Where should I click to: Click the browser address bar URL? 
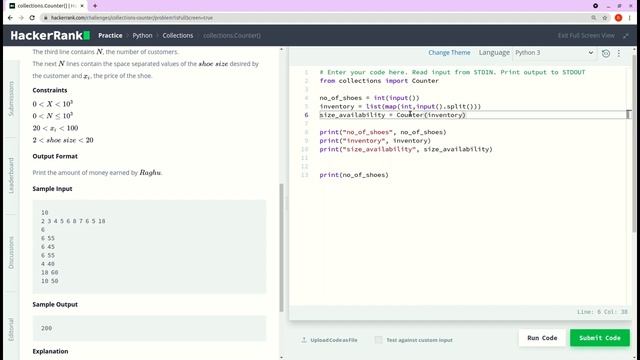[x=132, y=18]
